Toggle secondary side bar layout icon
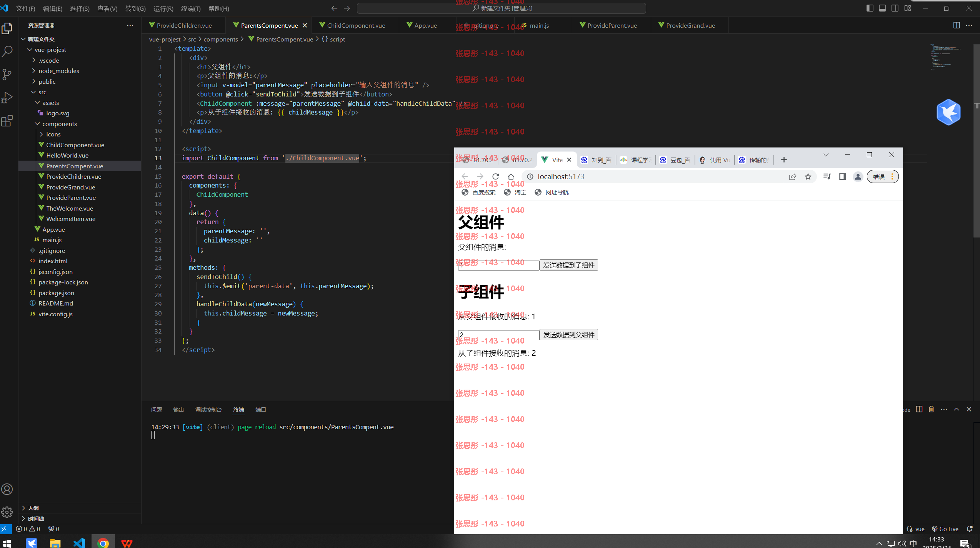 (895, 8)
